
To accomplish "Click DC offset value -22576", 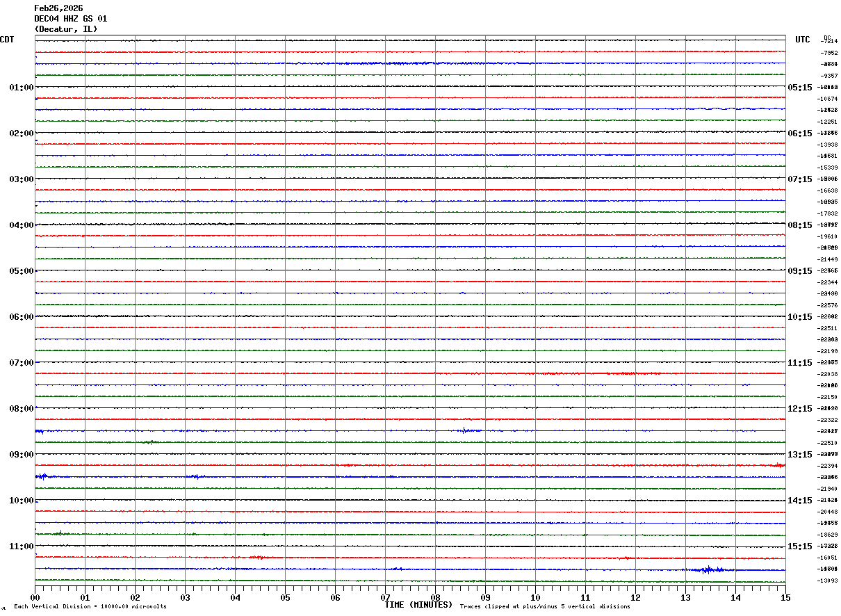I will click(x=828, y=305).
